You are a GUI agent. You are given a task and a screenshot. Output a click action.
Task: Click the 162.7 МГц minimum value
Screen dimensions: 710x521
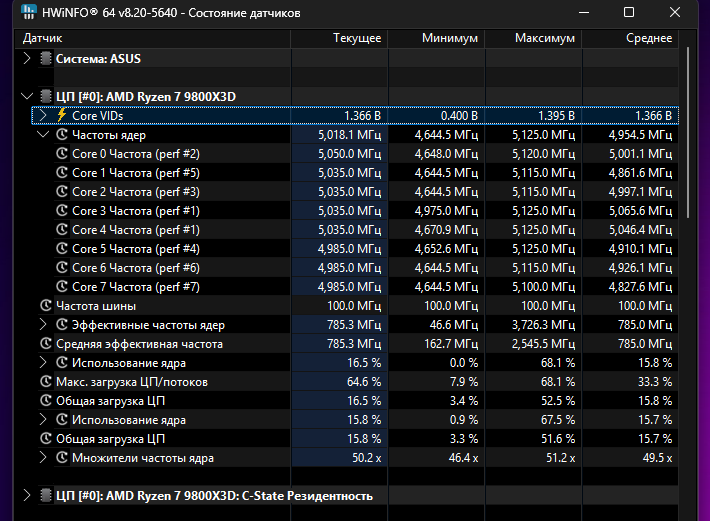[x=451, y=344]
